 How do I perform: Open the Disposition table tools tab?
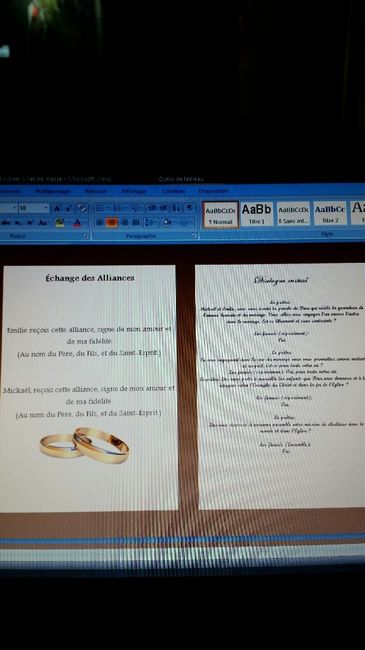213,192
